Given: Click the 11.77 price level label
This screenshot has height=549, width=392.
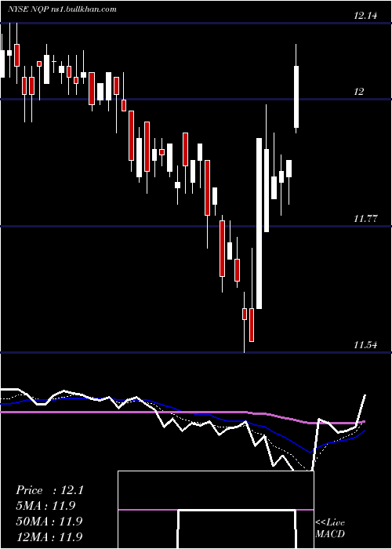Looking at the screenshot, I should tap(365, 219).
